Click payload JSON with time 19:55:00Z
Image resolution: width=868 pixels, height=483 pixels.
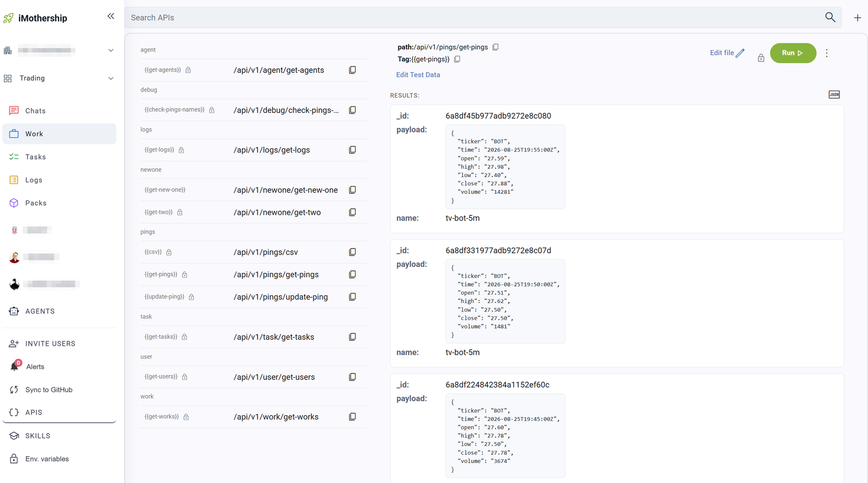coord(505,167)
